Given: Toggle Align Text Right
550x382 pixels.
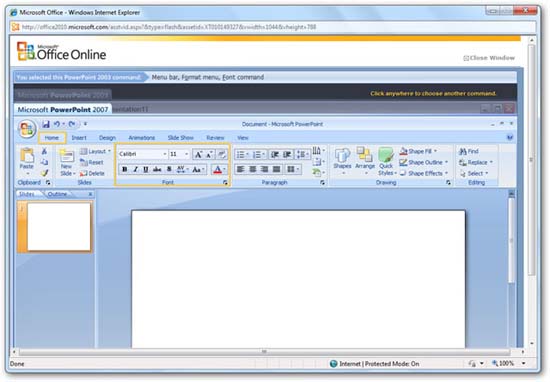Looking at the screenshot, I should pyautogui.click(x=264, y=169).
